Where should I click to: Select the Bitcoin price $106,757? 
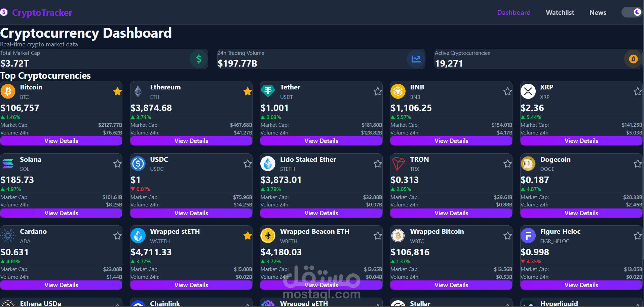20,108
